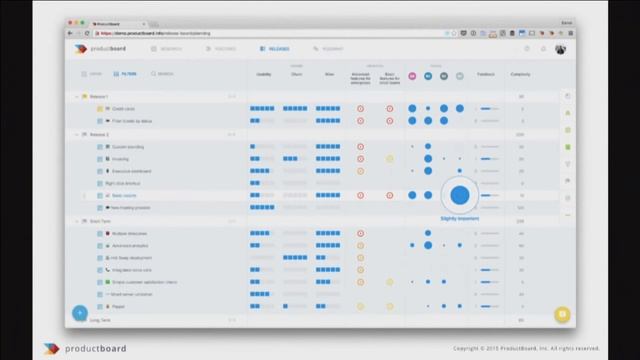Click the Usability column header
The image size is (640, 360).
(x=264, y=74)
